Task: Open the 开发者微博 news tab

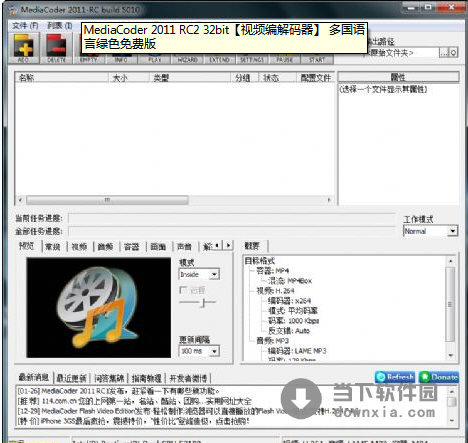Action: coord(188,378)
